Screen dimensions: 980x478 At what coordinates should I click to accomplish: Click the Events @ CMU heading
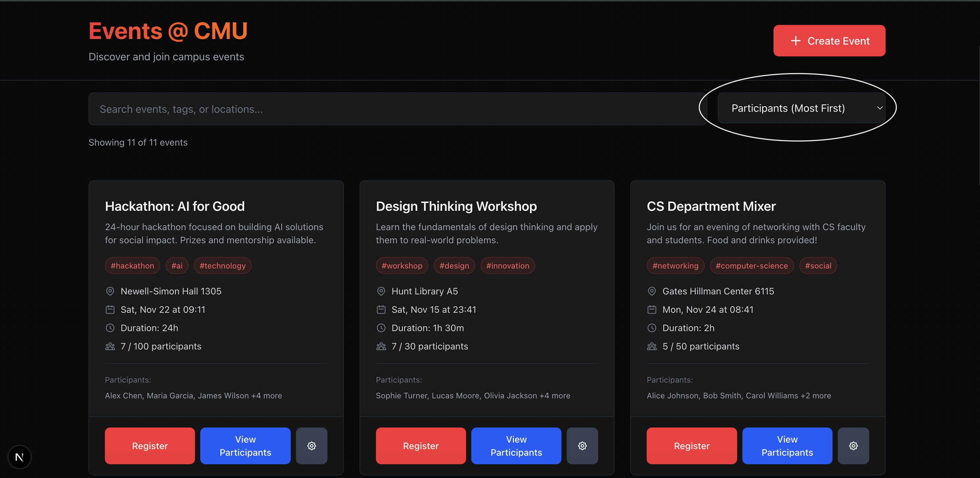pos(168,31)
